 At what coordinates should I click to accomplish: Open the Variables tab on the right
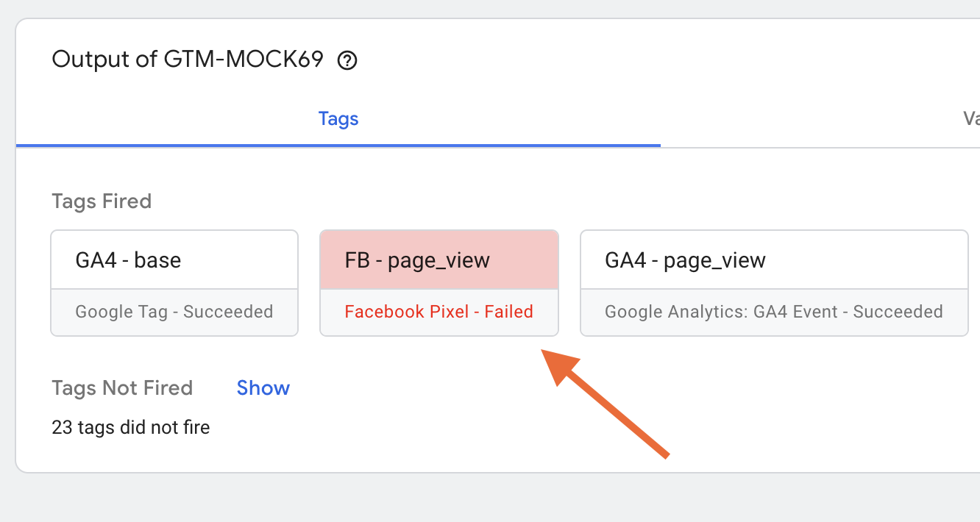pos(973,118)
